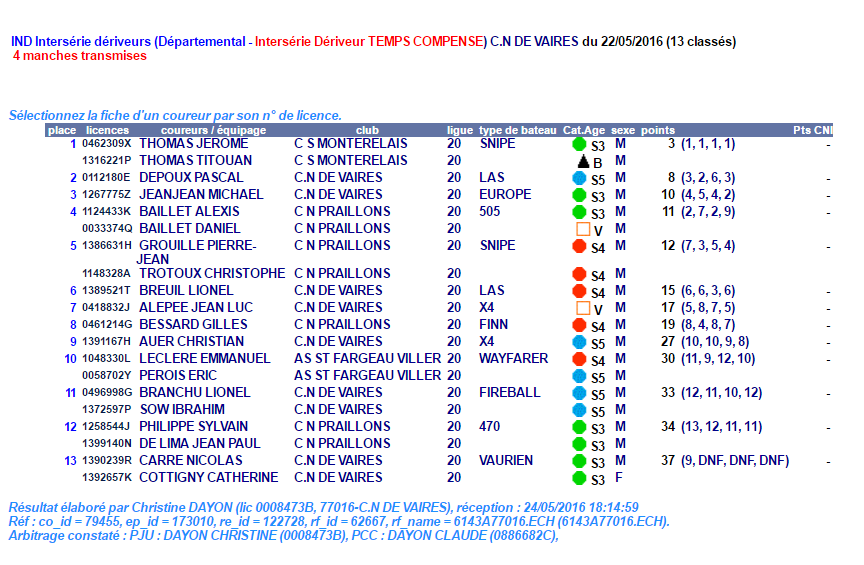Open licence 0496998G of BRANCHU LIONEL
864x565 pixels.
coord(107,392)
